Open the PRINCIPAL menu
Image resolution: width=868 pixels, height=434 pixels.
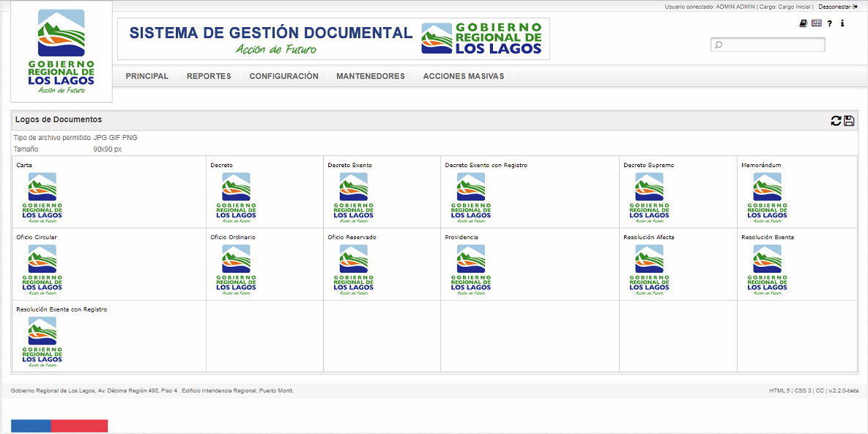click(146, 76)
